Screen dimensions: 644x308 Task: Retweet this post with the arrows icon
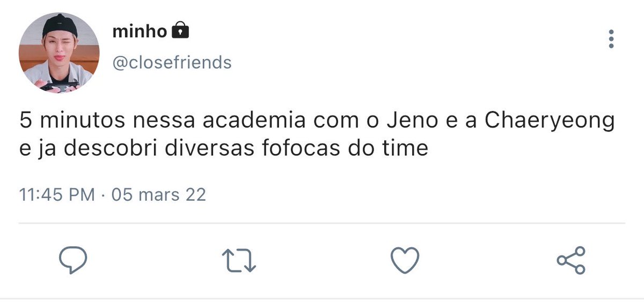(x=239, y=261)
